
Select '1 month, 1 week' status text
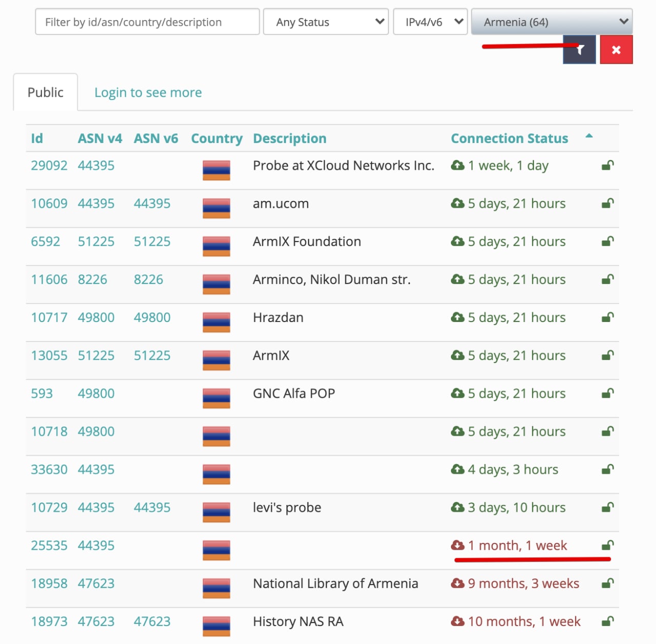point(518,545)
